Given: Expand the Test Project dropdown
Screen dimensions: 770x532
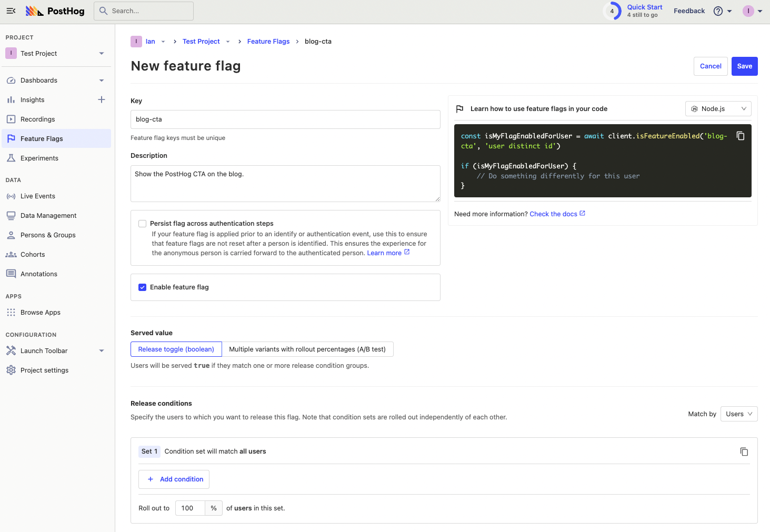Looking at the screenshot, I should 101,53.
